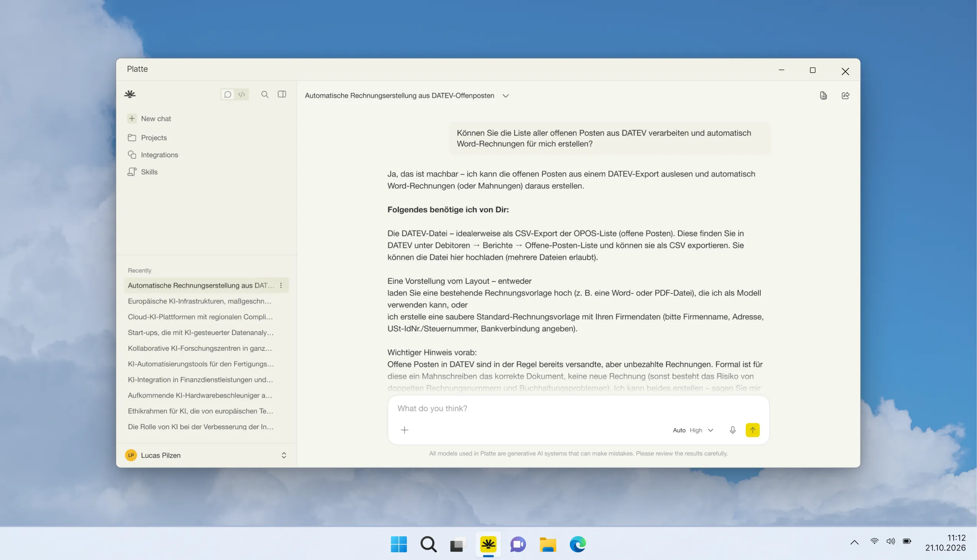The image size is (977, 560).
Task: Open Task View on taskbar
Action: [458, 545]
